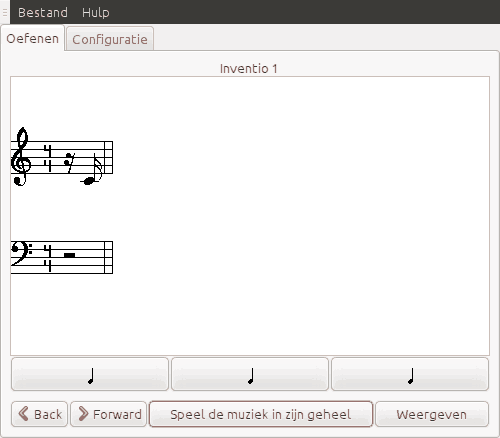Viewport: 500px width, 438px height.
Task: Switch to the Configuratie tab
Action: tap(110, 39)
